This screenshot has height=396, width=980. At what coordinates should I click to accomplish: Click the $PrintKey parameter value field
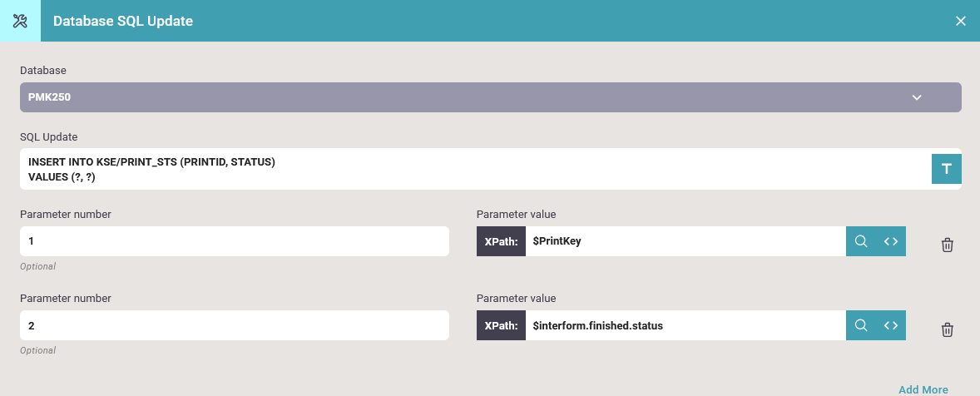click(686, 241)
